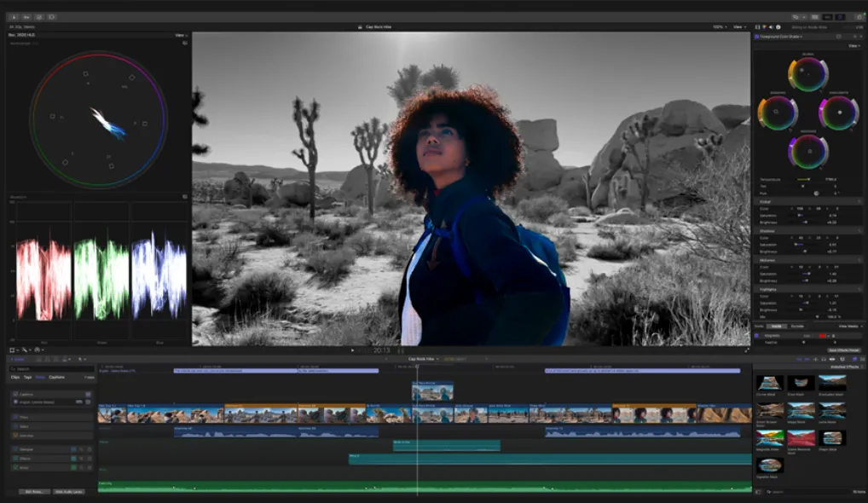
Task: Click the timeline index search field
Action: point(51,368)
